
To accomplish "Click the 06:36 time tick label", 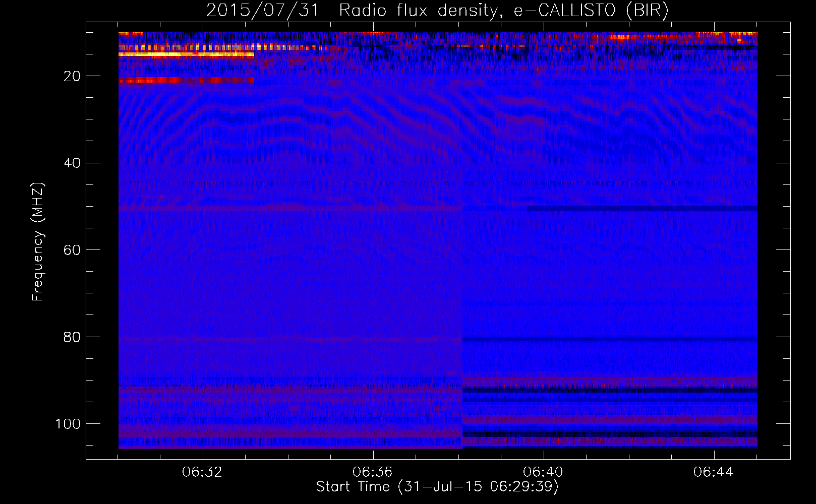I will (x=373, y=472).
